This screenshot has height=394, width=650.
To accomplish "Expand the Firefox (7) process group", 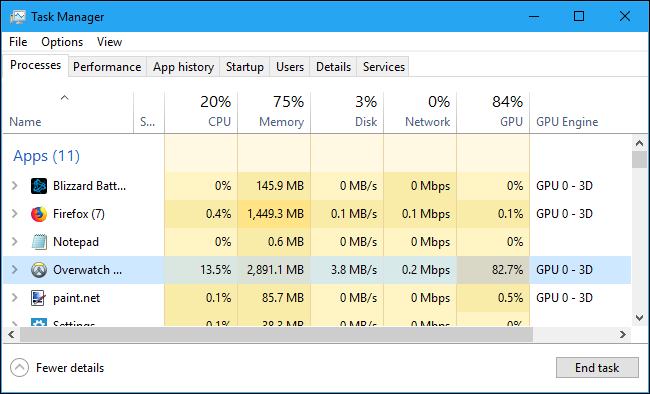I will [x=15, y=214].
